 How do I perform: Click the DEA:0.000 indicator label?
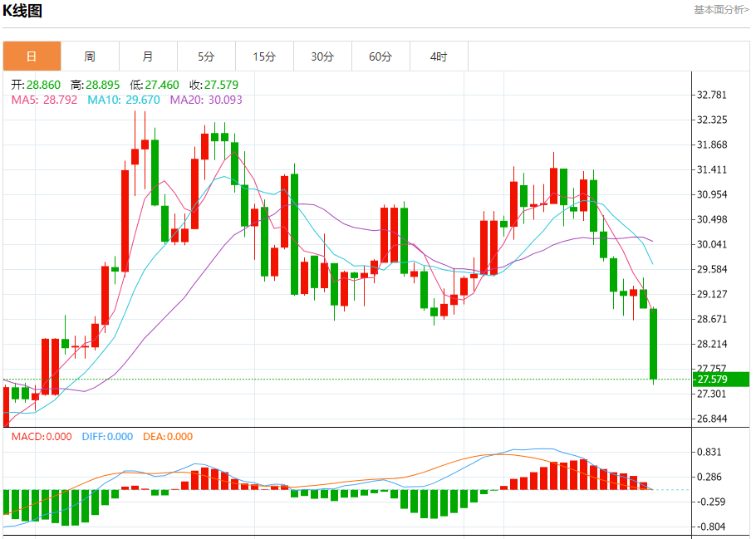pos(168,436)
